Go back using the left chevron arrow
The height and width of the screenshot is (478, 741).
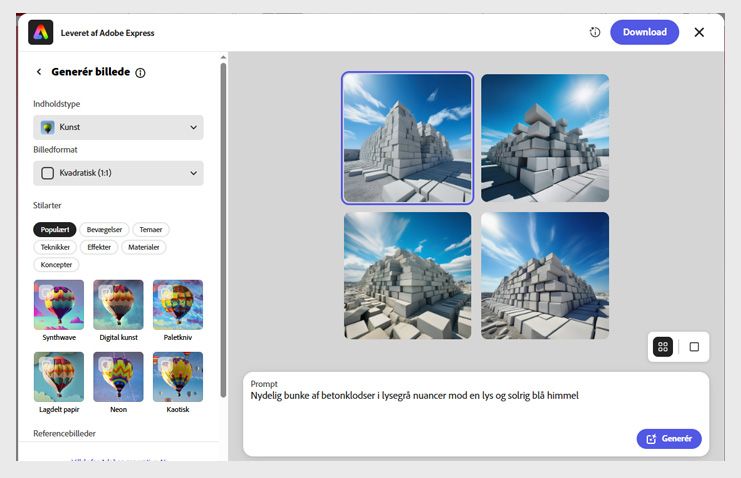click(39, 72)
